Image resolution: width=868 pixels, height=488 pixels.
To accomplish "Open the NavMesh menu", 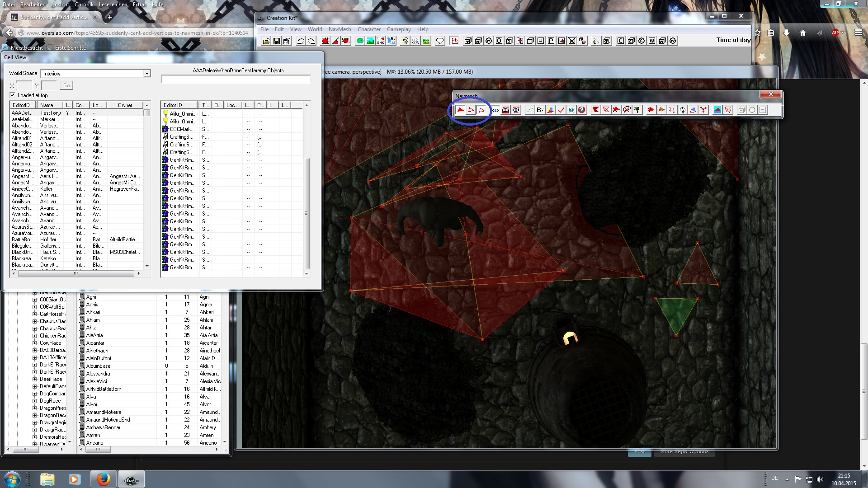I will coord(340,29).
